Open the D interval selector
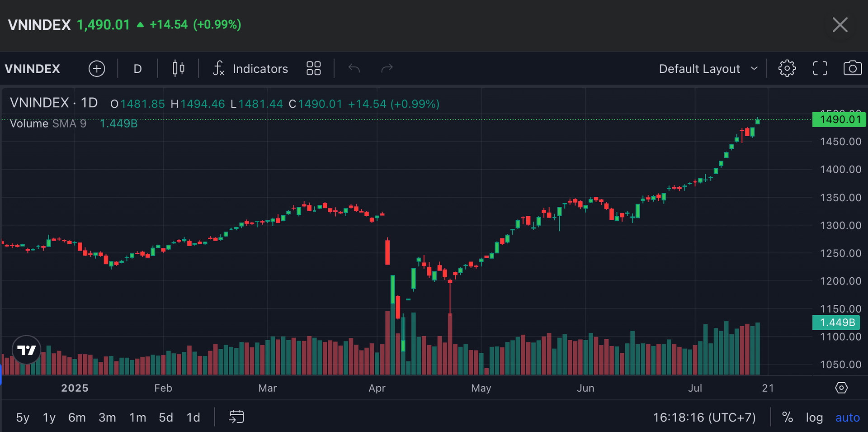This screenshot has height=432, width=868. (x=138, y=69)
